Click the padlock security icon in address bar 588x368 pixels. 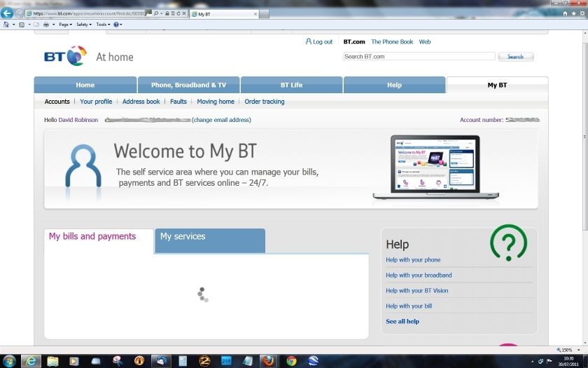(167, 13)
